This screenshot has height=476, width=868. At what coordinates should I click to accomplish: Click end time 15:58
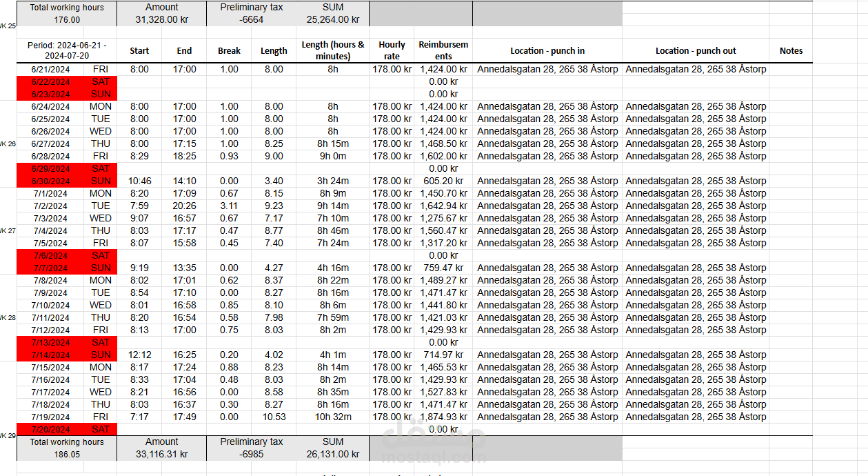point(184,243)
